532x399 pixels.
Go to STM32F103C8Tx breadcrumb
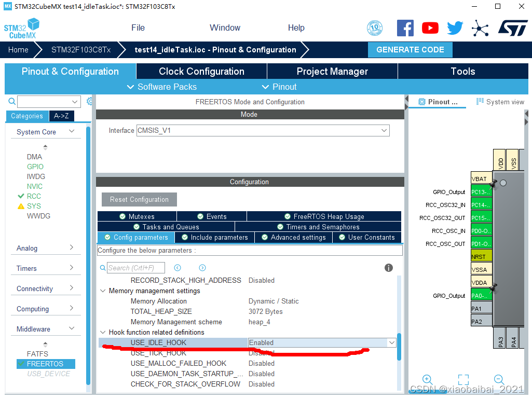(x=81, y=49)
